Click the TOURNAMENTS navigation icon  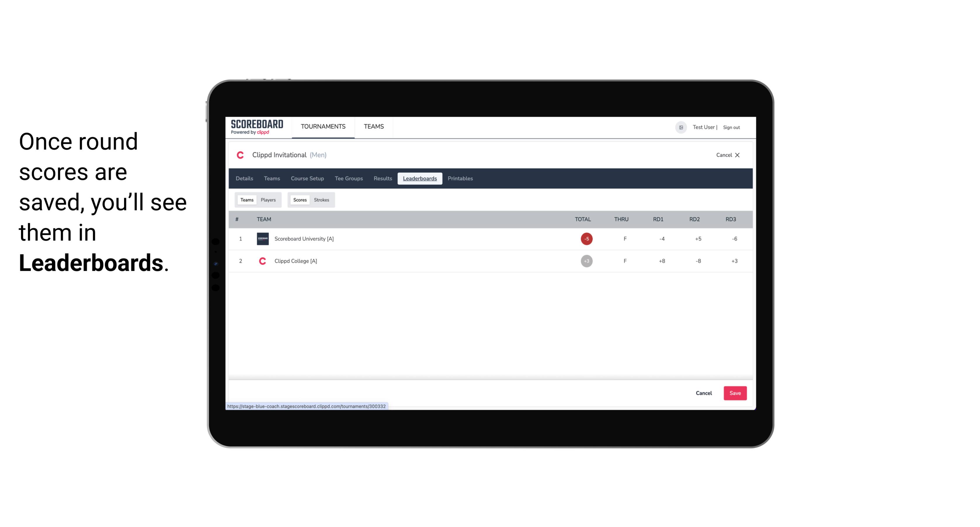[x=324, y=127]
